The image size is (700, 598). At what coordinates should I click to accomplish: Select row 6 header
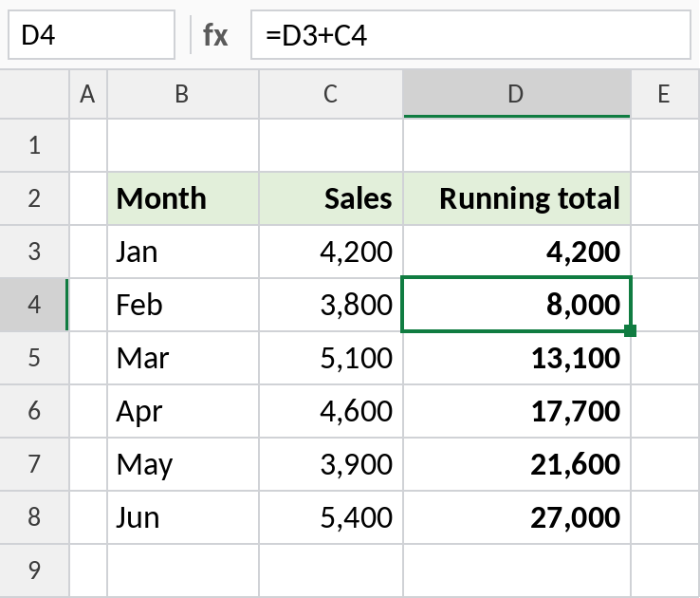click(x=34, y=411)
